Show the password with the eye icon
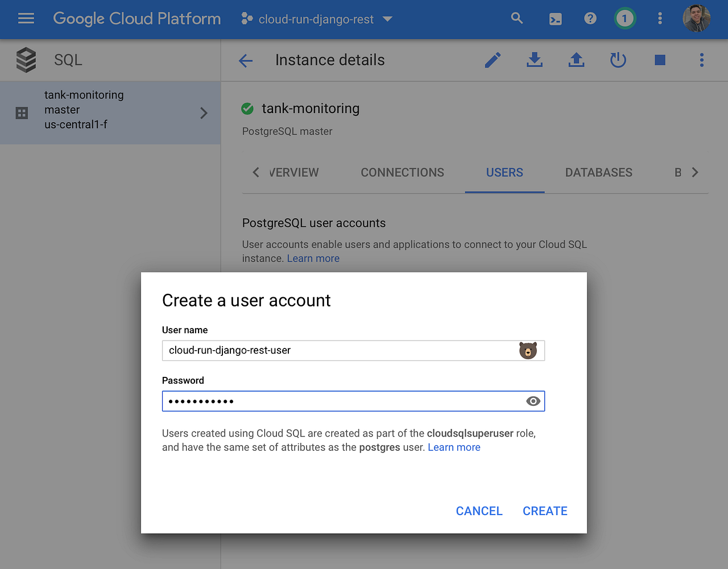This screenshot has width=728, height=569. pos(533,401)
